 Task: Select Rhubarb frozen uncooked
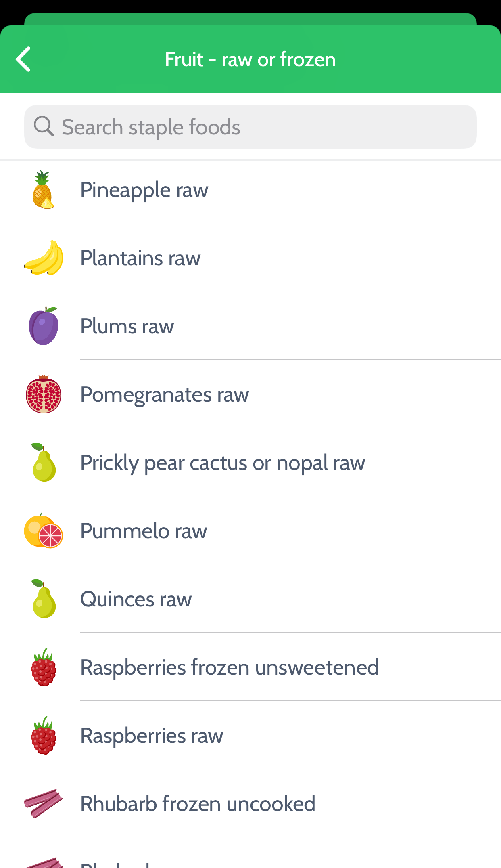pyautogui.click(x=198, y=804)
